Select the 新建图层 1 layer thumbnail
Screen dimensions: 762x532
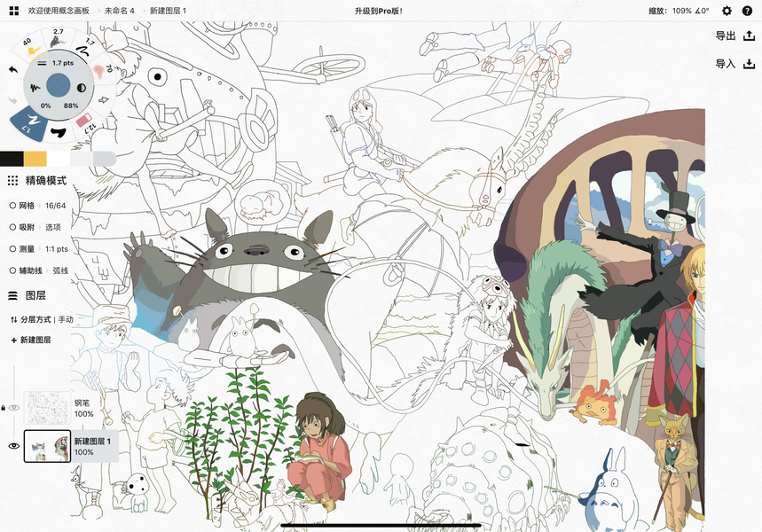pos(47,445)
